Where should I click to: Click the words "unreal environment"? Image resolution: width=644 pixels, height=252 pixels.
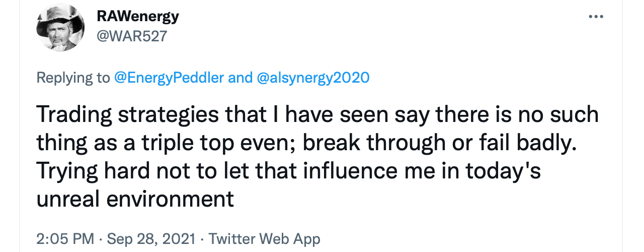135,200
